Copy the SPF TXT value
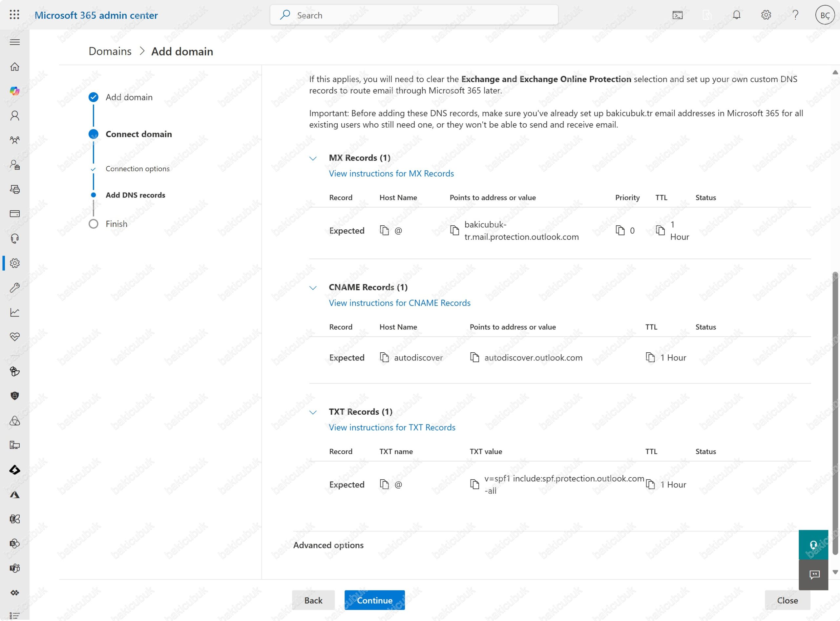 (474, 485)
